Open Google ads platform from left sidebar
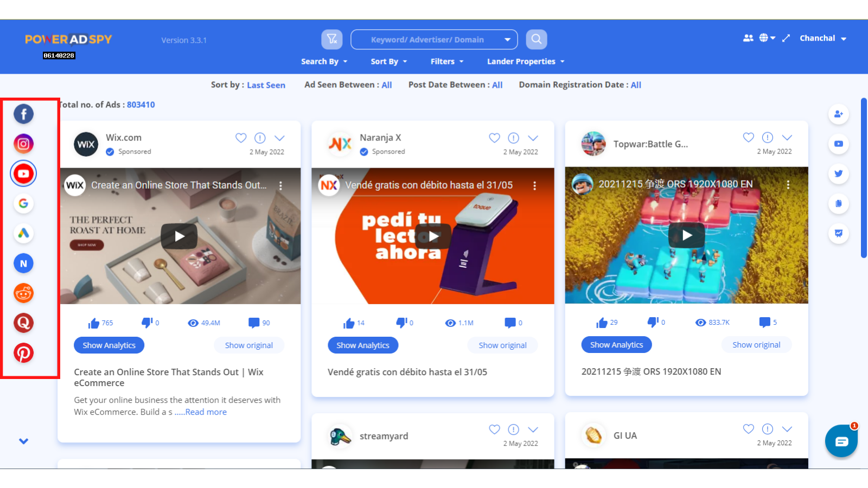 (23, 203)
